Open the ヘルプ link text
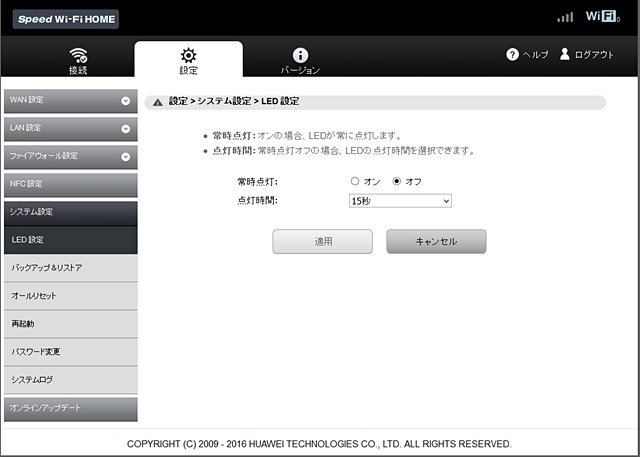Viewport: 640px width, 457px height. pos(536,55)
